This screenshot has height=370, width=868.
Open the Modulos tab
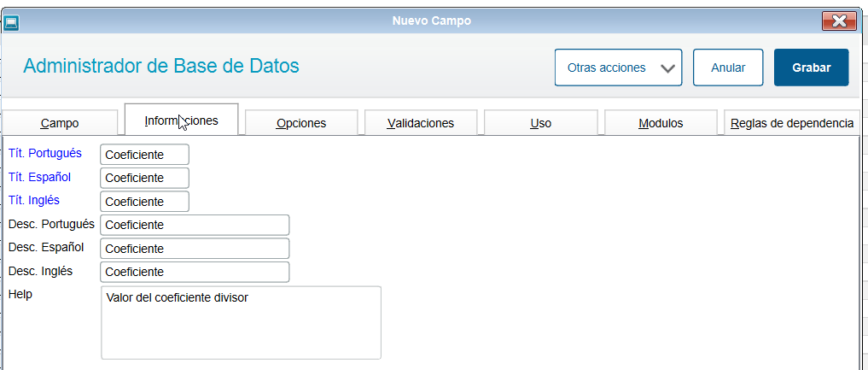pyautogui.click(x=661, y=123)
